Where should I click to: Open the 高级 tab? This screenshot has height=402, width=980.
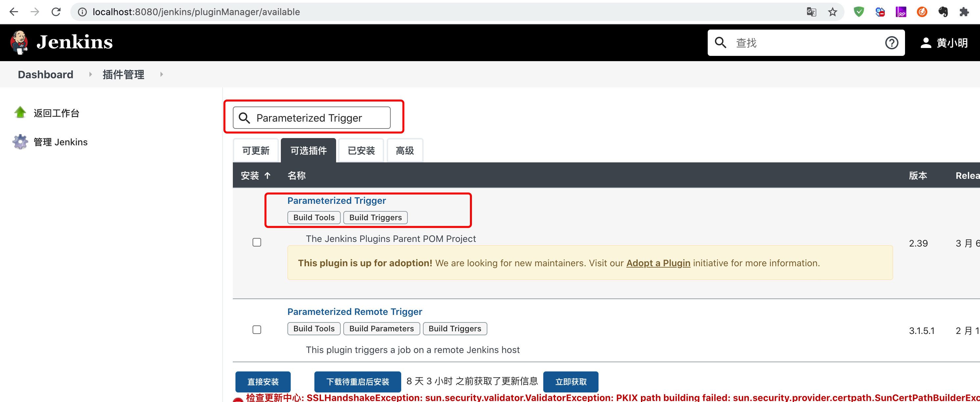pyautogui.click(x=405, y=151)
